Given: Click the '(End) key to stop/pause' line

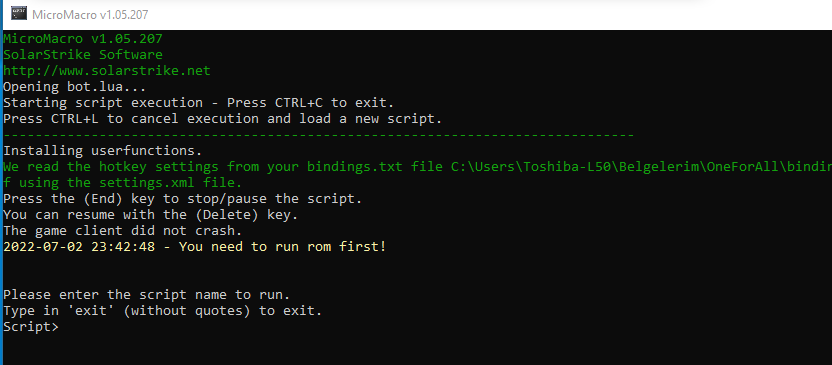Looking at the screenshot, I should coord(183,199).
